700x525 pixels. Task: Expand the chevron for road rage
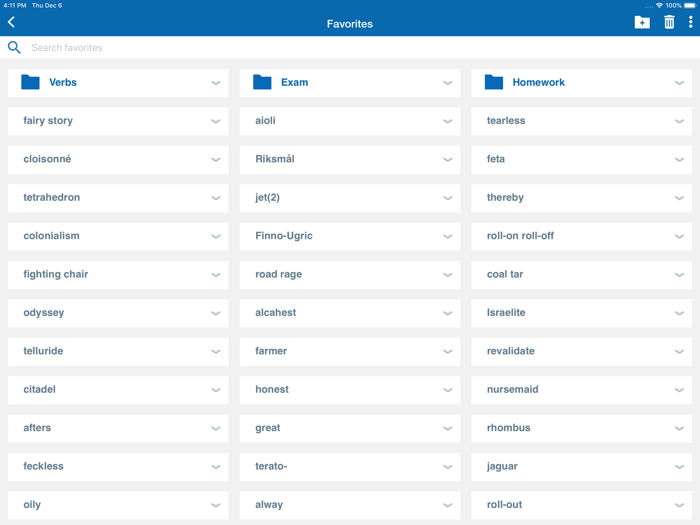pos(447,275)
